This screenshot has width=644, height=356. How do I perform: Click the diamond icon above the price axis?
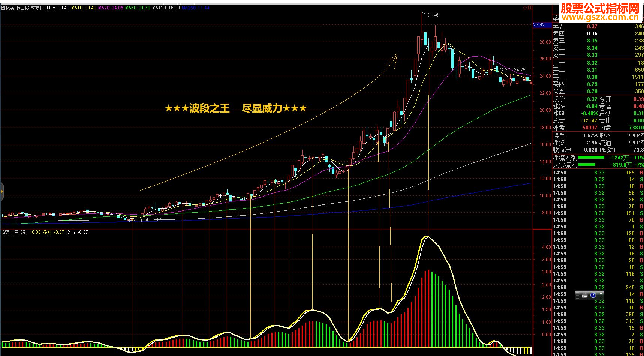tap(525, 8)
